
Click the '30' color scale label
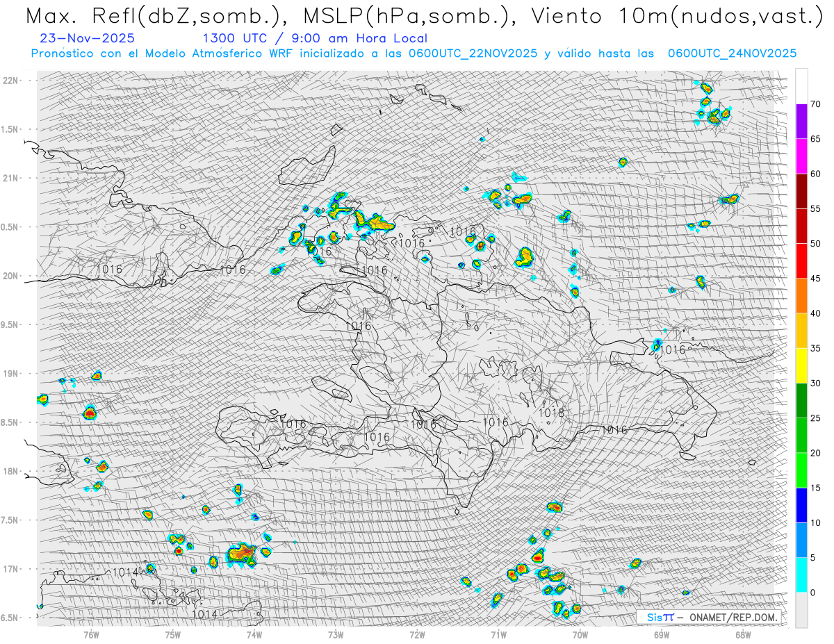click(815, 383)
